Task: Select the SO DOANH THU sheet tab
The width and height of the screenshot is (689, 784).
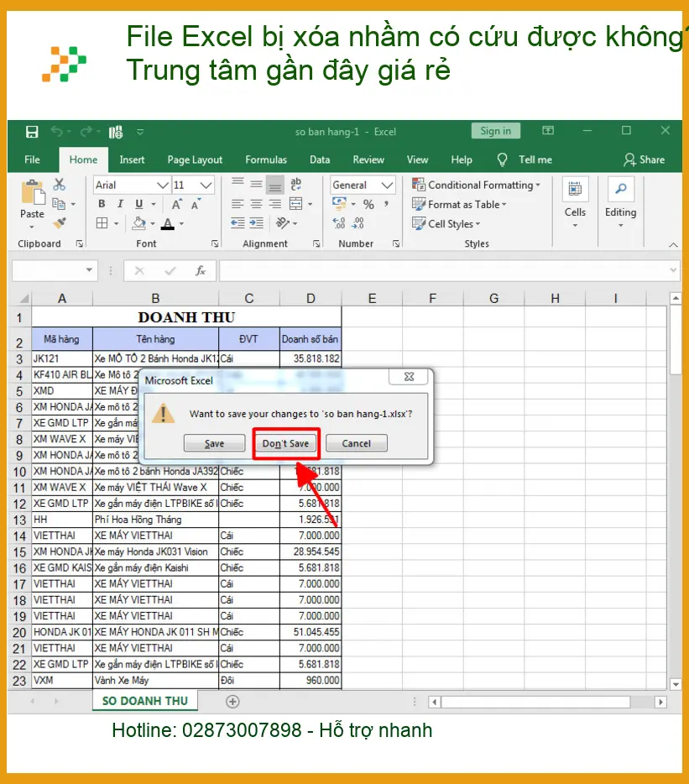Action: click(x=145, y=701)
